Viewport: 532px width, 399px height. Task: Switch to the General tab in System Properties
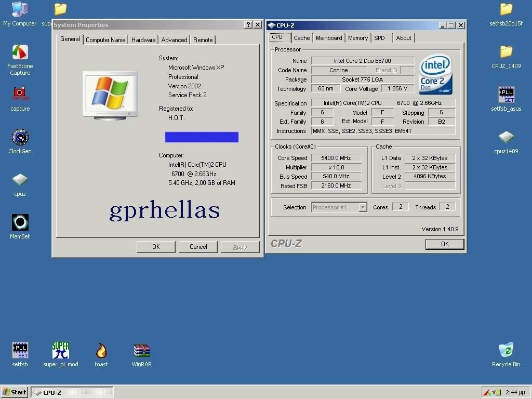pos(70,39)
